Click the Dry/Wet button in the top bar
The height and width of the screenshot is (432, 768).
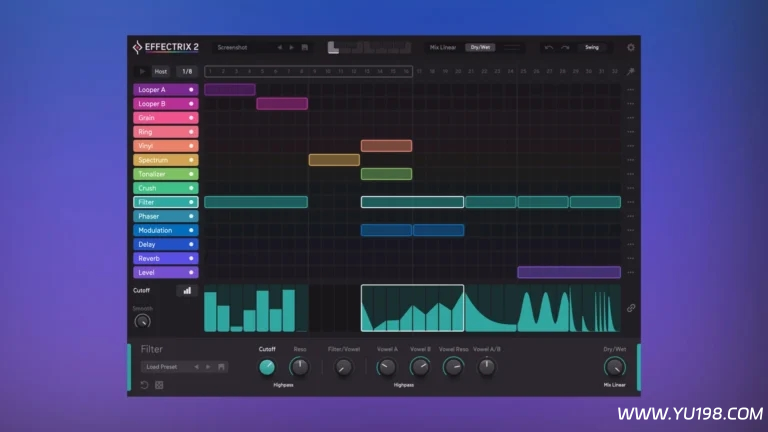point(480,48)
